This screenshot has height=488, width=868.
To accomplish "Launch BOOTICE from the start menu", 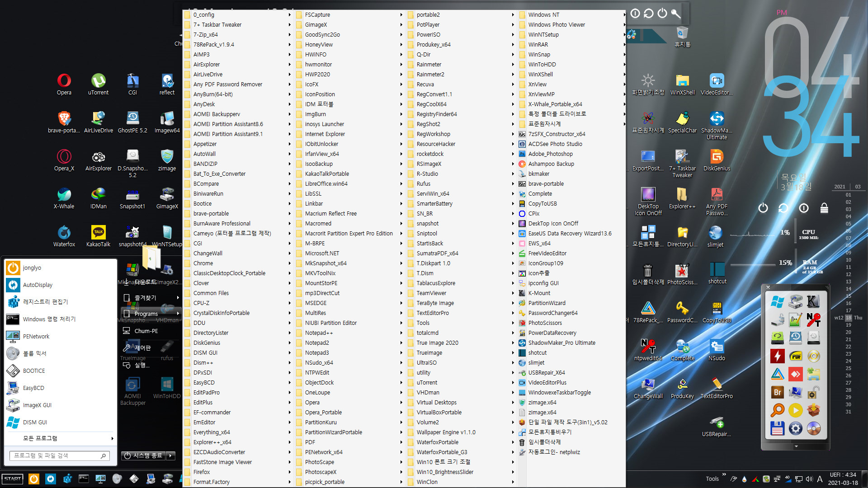I will (61, 371).
